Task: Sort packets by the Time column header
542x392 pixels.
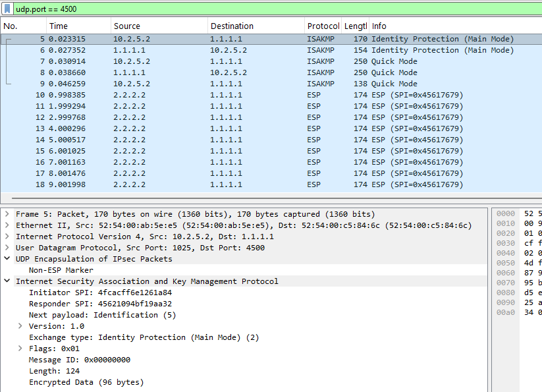Action: pos(59,26)
